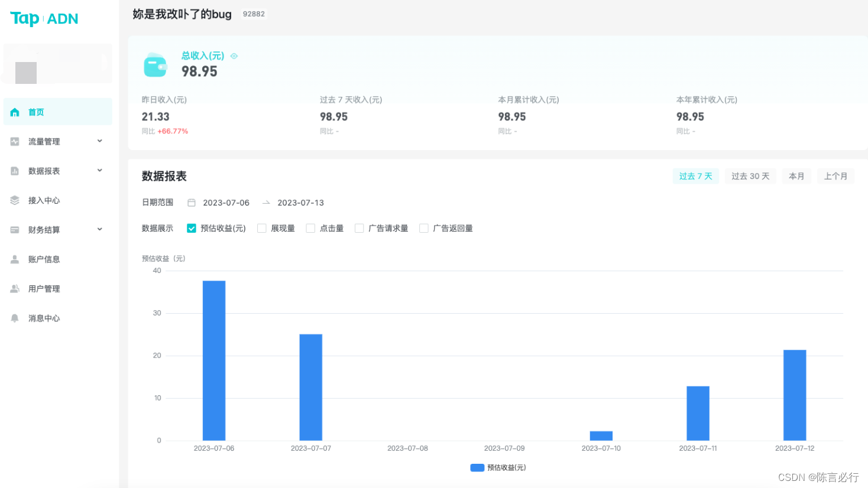Click the home icon beside 首页
This screenshot has width=868, height=488.
tap(15, 112)
